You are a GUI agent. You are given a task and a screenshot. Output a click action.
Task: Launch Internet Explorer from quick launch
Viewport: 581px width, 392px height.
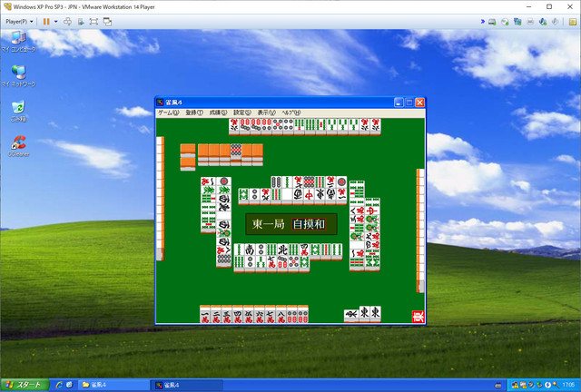(59, 385)
